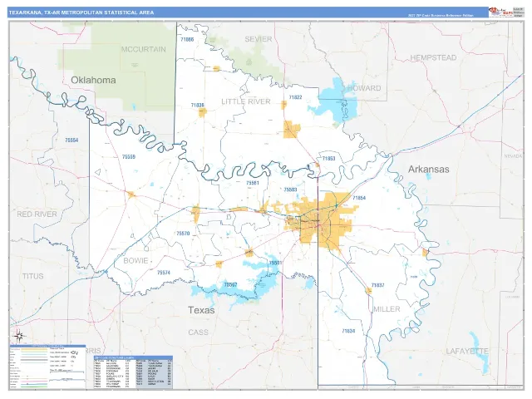The width and height of the screenshot is (532, 399).
Task: Click the 'HOWARD' county label
Action: point(364,88)
